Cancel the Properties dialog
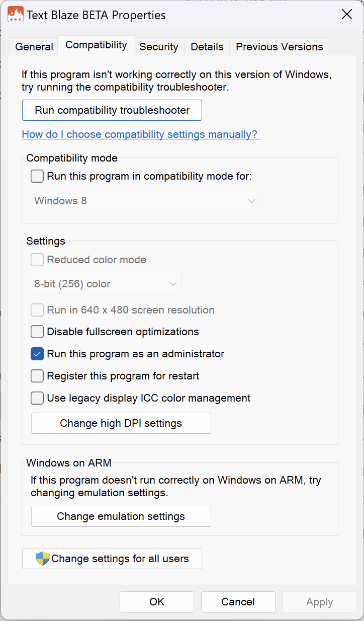This screenshot has width=364, height=621. coord(238,602)
